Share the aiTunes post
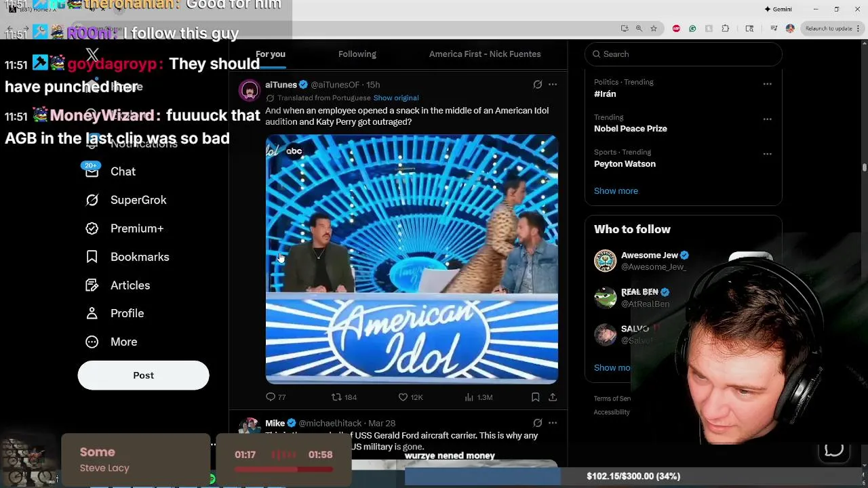 point(553,397)
